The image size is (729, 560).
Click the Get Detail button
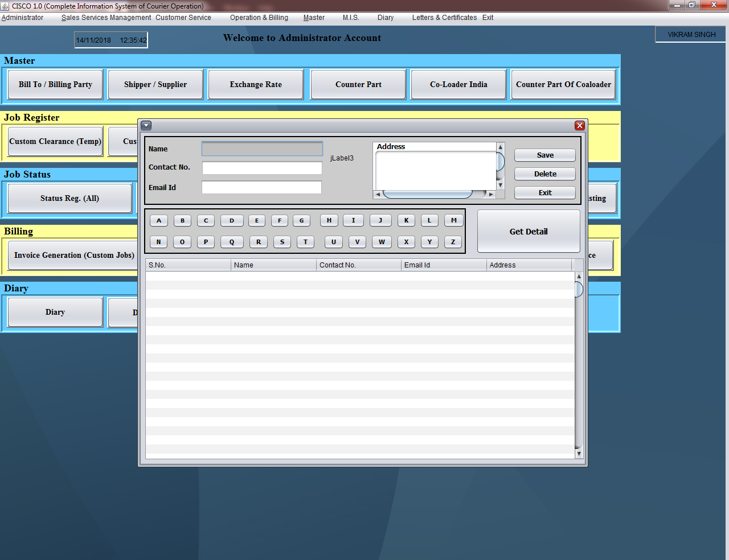529,232
